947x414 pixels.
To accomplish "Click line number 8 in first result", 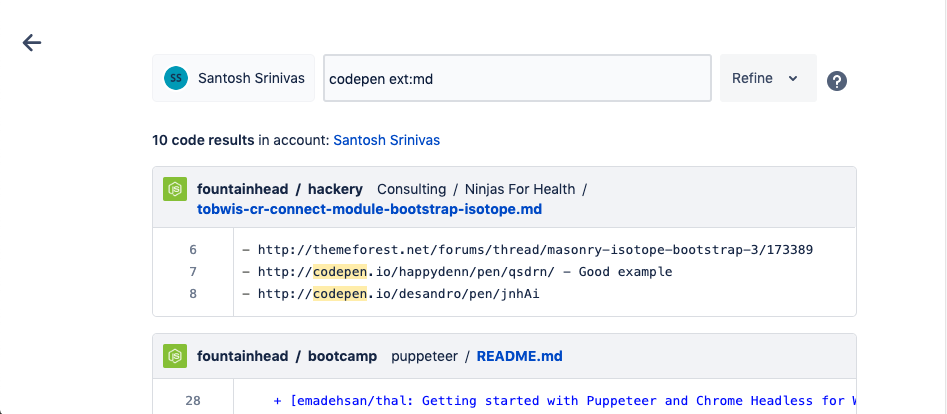I will coord(193,294).
